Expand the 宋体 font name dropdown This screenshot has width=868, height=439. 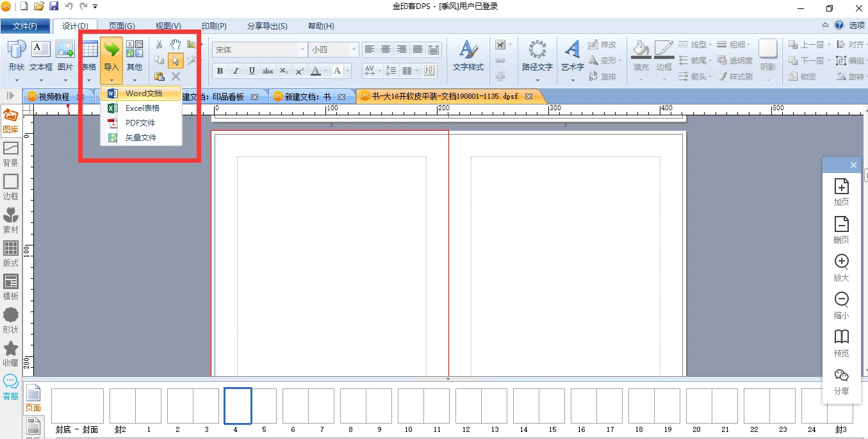(x=302, y=50)
